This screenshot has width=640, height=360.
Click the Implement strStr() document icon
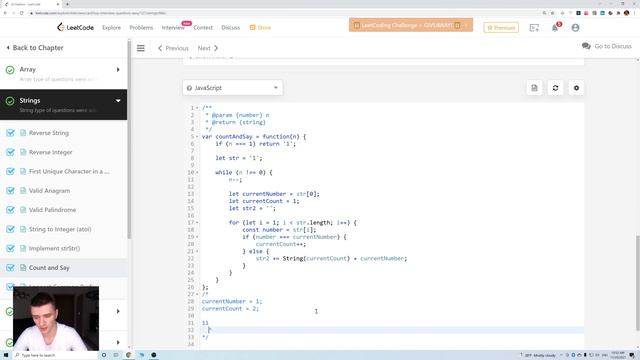point(23,248)
